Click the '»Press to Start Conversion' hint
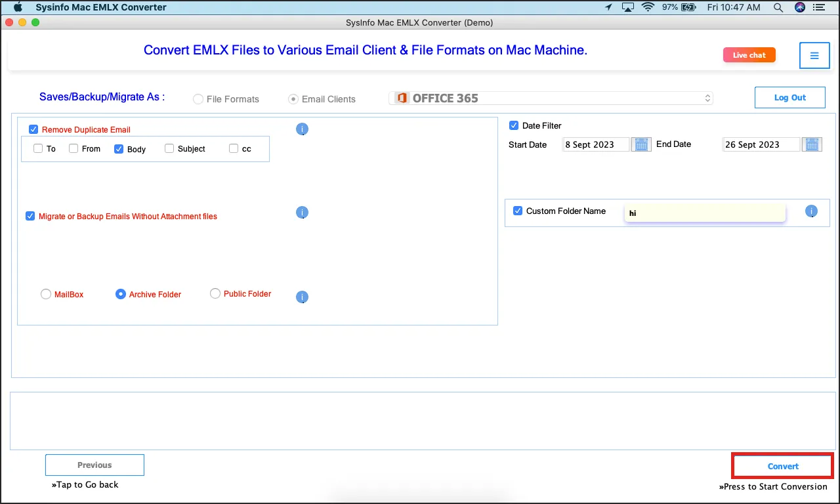This screenshot has width=840, height=504. (773, 486)
